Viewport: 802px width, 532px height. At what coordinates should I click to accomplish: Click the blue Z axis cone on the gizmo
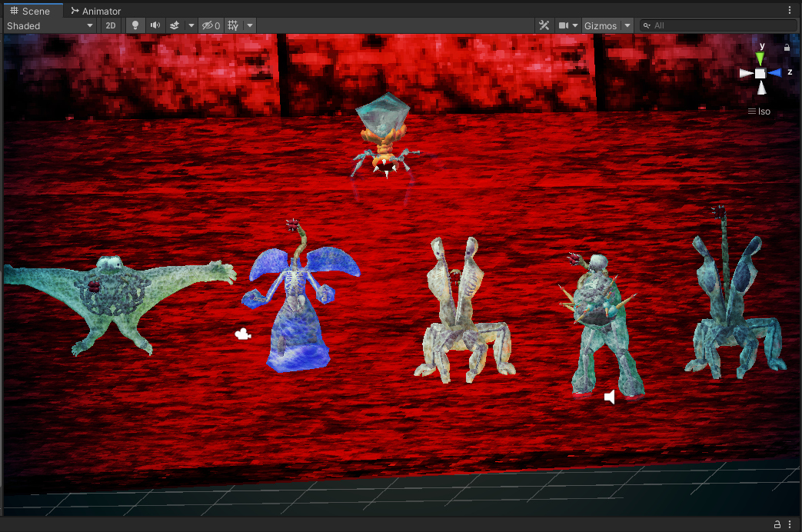point(774,73)
